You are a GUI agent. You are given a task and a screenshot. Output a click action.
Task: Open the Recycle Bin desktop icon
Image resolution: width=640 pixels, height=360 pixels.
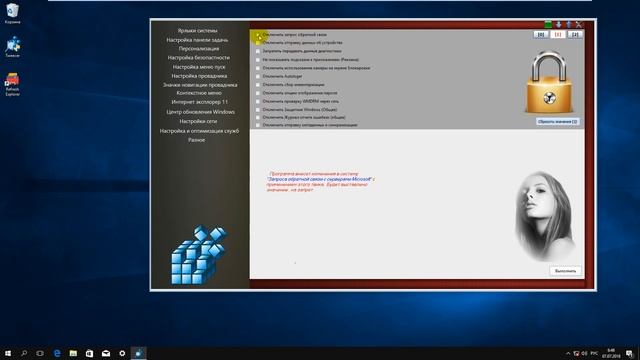click(x=12, y=13)
